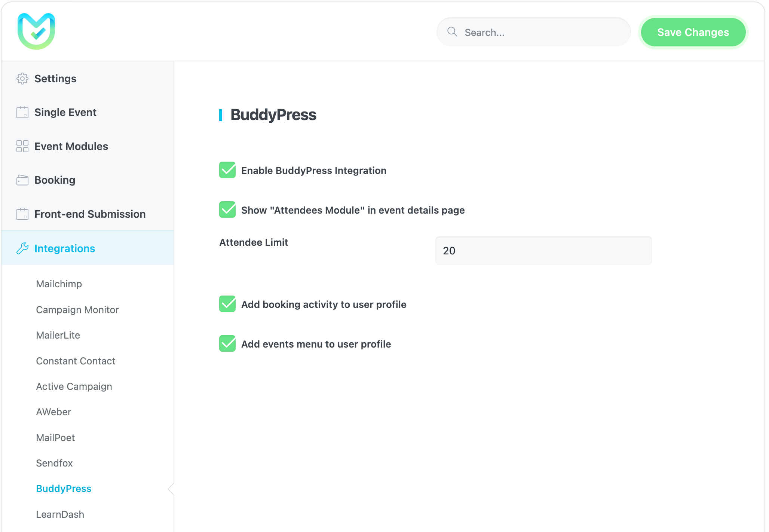Click the Event Modules grid icon
The image size is (769, 532).
click(x=22, y=146)
